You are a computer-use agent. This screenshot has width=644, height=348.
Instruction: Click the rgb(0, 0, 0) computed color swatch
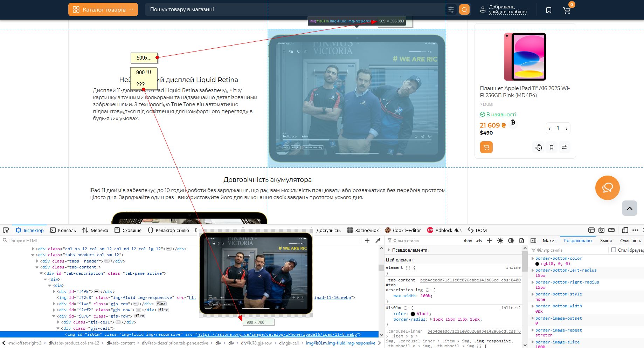pos(537,264)
